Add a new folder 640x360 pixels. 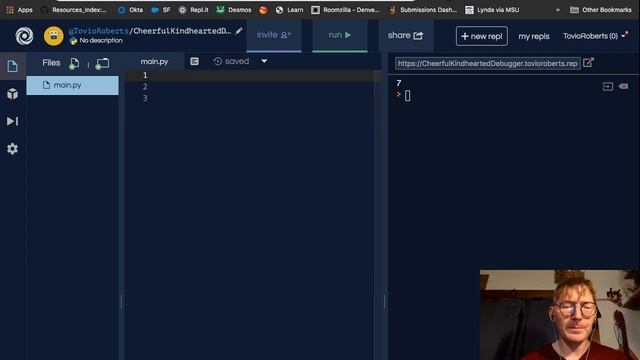102,63
